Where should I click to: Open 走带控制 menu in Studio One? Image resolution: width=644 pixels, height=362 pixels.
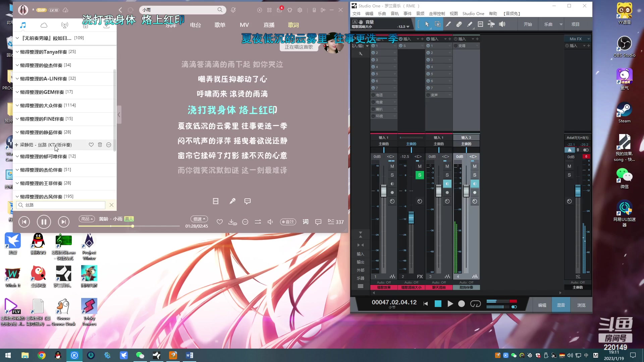tap(437, 14)
